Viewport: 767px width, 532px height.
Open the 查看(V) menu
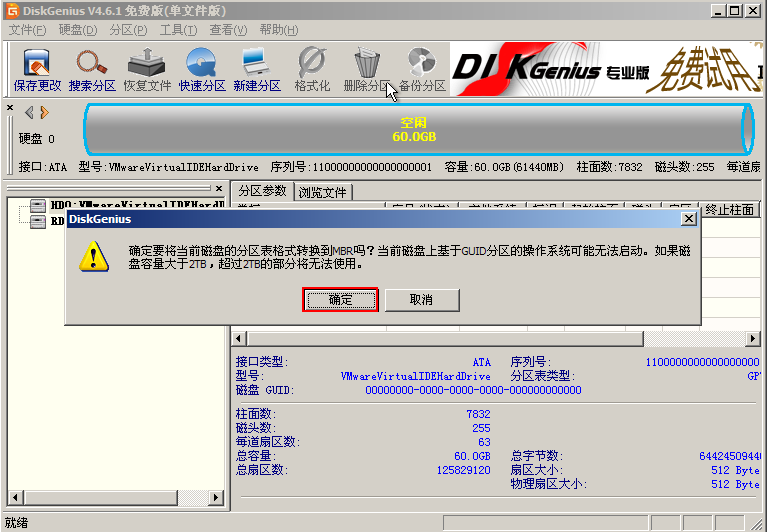click(228, 30)
